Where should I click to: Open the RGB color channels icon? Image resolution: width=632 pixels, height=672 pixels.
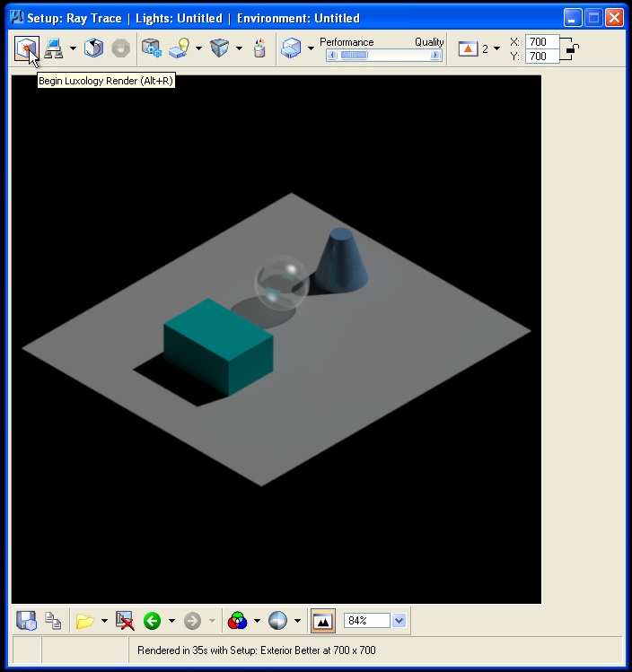click(237, 621)
